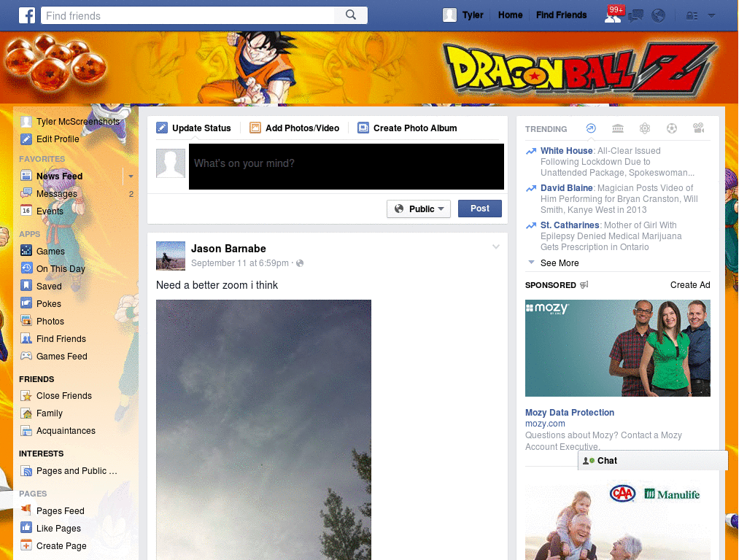Select the atom Science trending icon

645,128
